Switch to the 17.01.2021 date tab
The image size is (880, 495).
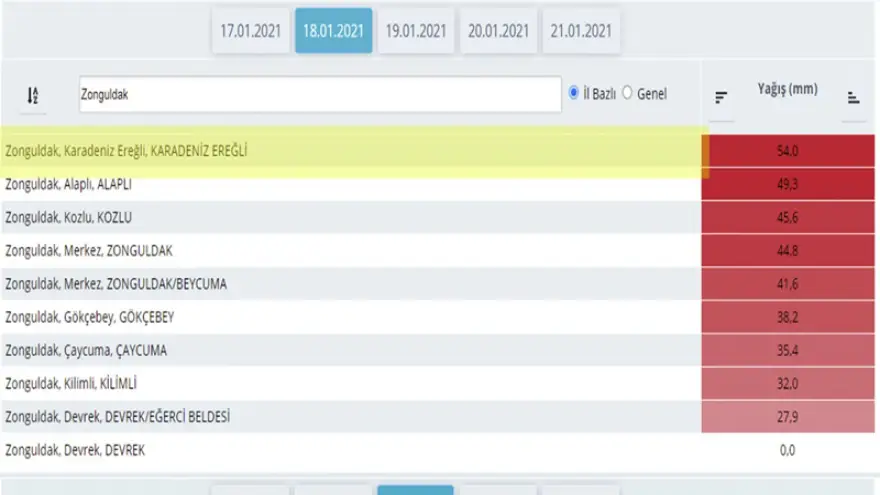tap(251, 31)
